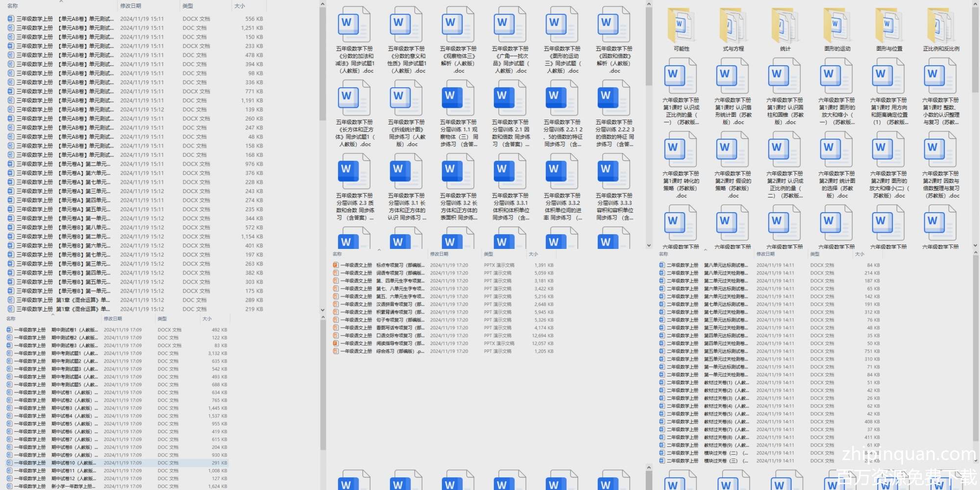Select 五年级 分层训练 3.1 长方体和正方体 Word icon
980x490 pixels.
point(406,172)
